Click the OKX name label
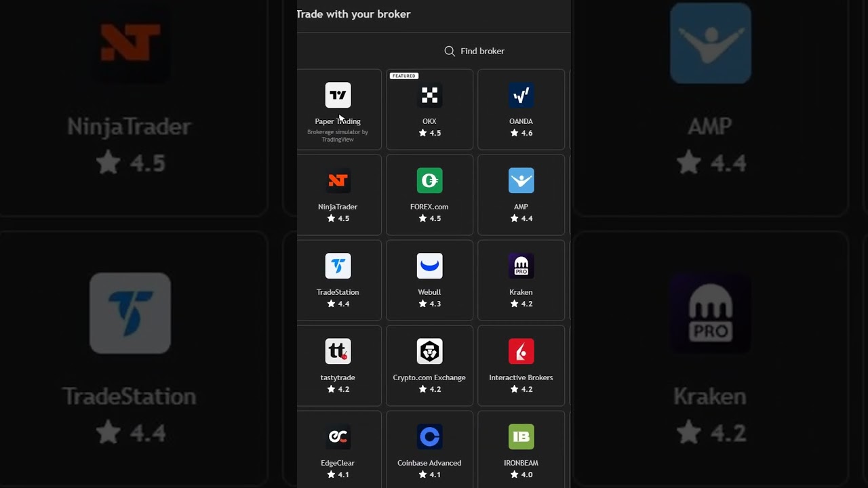Screen dimensions: 868x488 click(429, 121)
